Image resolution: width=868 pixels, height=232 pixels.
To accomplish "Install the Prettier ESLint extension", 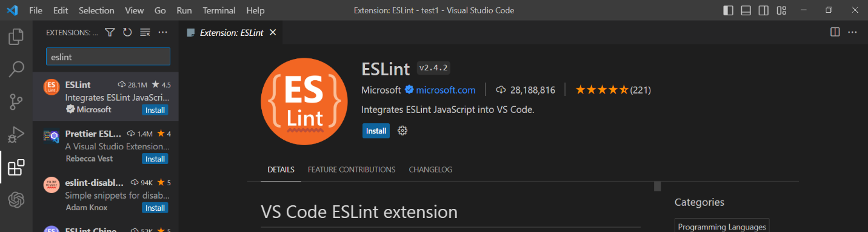I will pos(155,159).
